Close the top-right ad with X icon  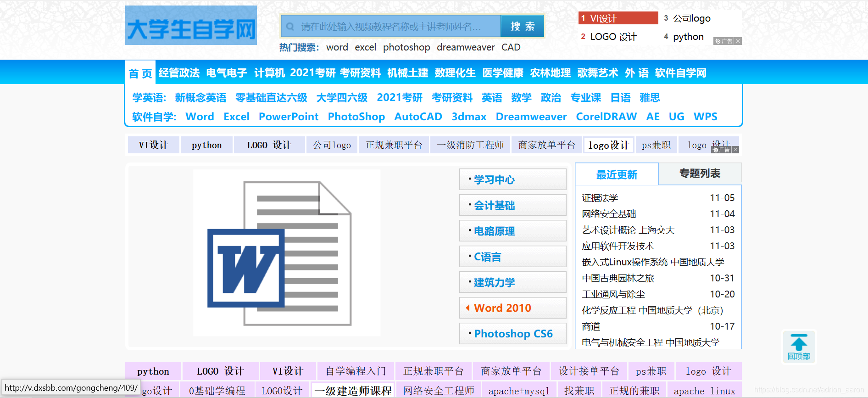tap(738, 41)
